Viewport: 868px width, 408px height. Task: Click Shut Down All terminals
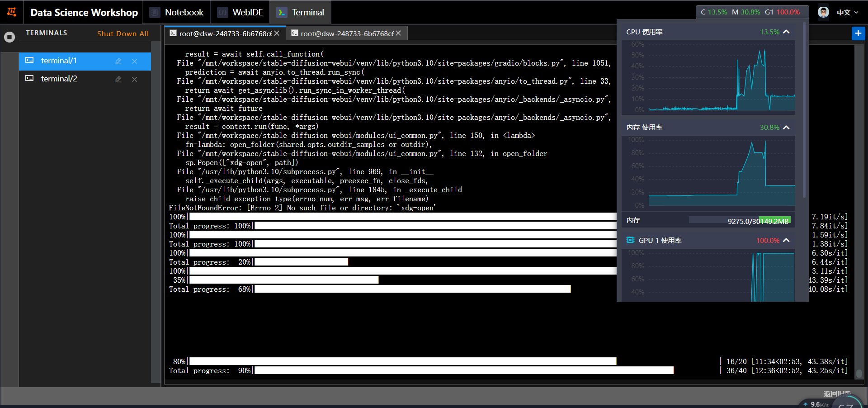click(123, 33)
